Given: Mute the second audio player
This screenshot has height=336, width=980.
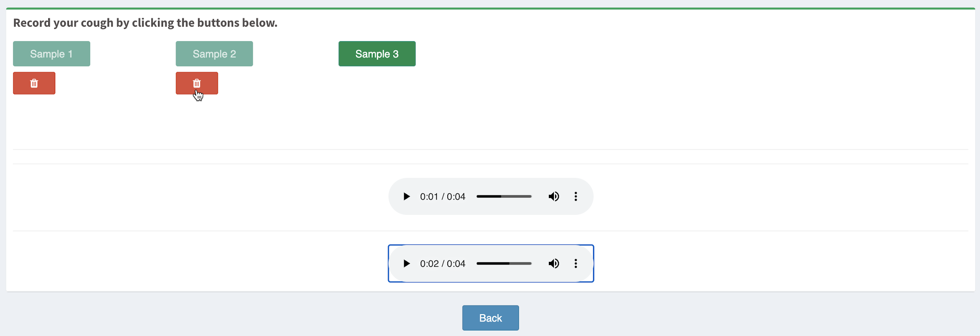Looking at the screenshot, I should click(554, 263).
